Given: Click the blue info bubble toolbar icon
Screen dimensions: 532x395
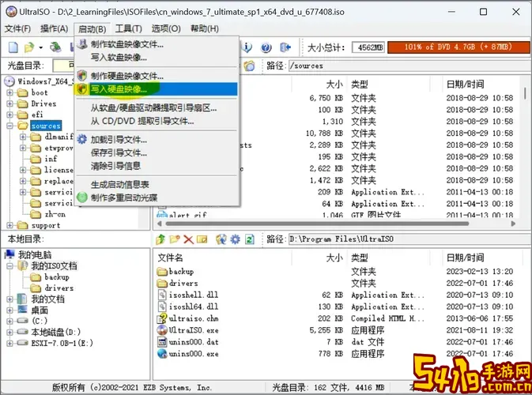Looking at the screenshot, I should (x=247, y=47).
